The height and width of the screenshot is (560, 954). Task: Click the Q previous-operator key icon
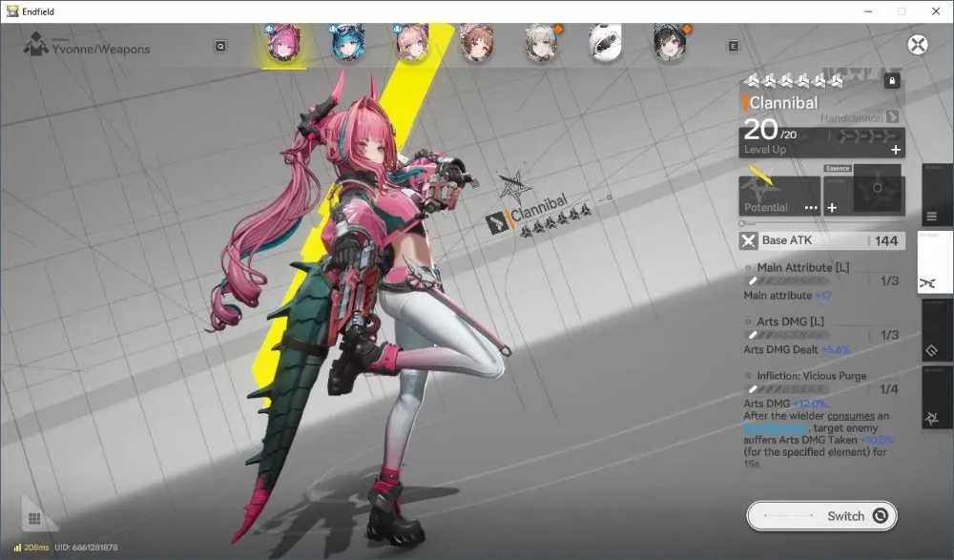coord(220,46)
